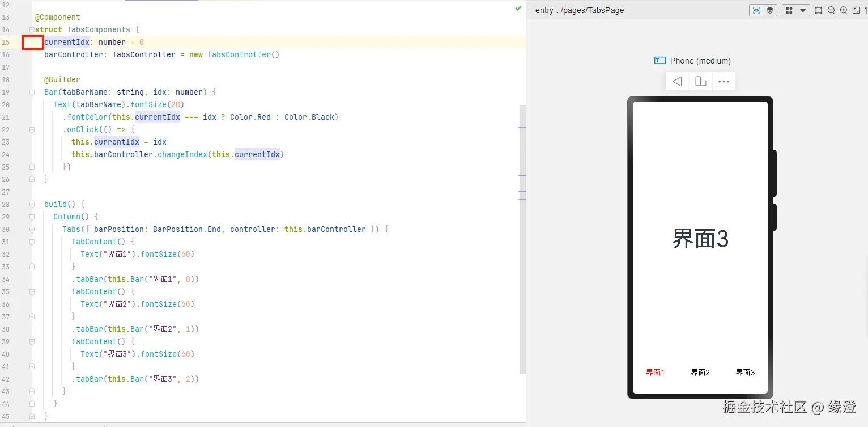The height and width of the screenshot is (427, 868).
Task: Click the @Component decorator text
Action: (58, 17)
